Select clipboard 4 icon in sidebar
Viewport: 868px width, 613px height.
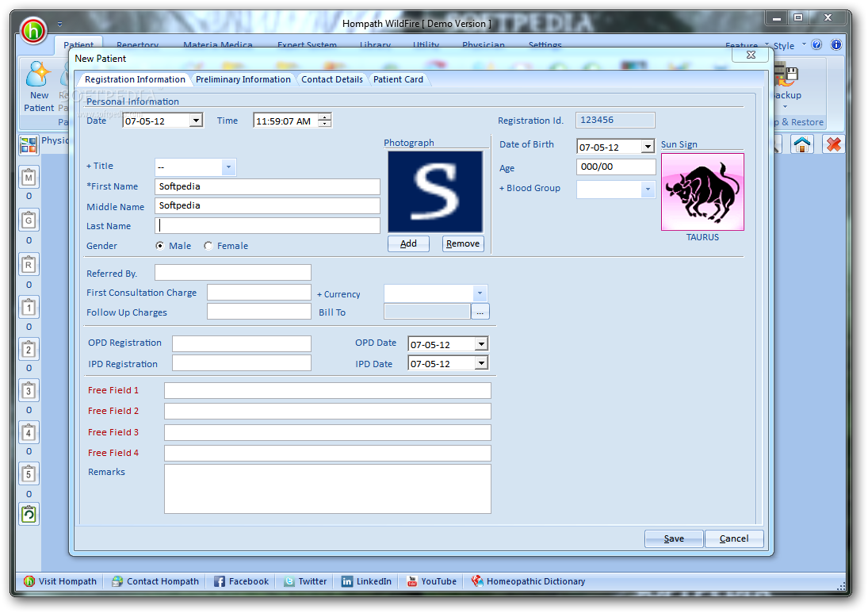[x=29, y=432]
